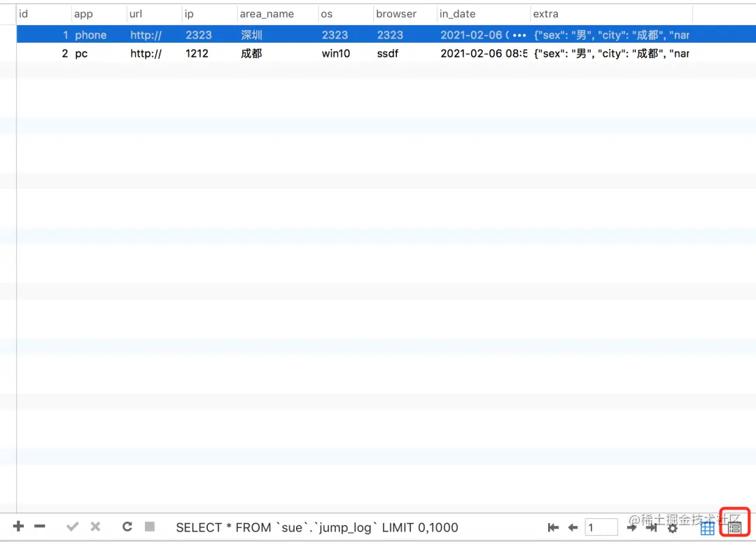This screenshot has height=542, width=756.
Task: Sort by the os column header
Action: click(x=346, y=14)
